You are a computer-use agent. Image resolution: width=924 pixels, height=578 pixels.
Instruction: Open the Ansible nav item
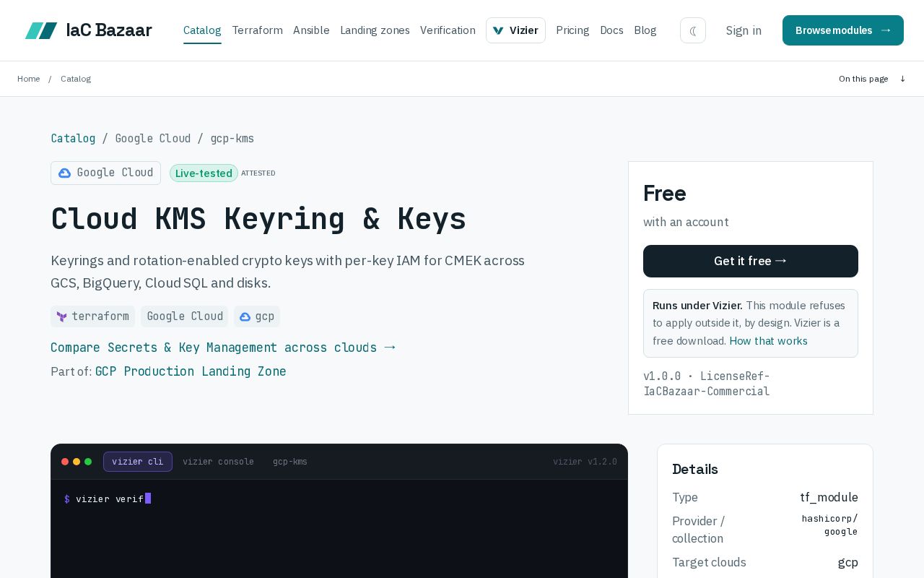click(311, 30)
